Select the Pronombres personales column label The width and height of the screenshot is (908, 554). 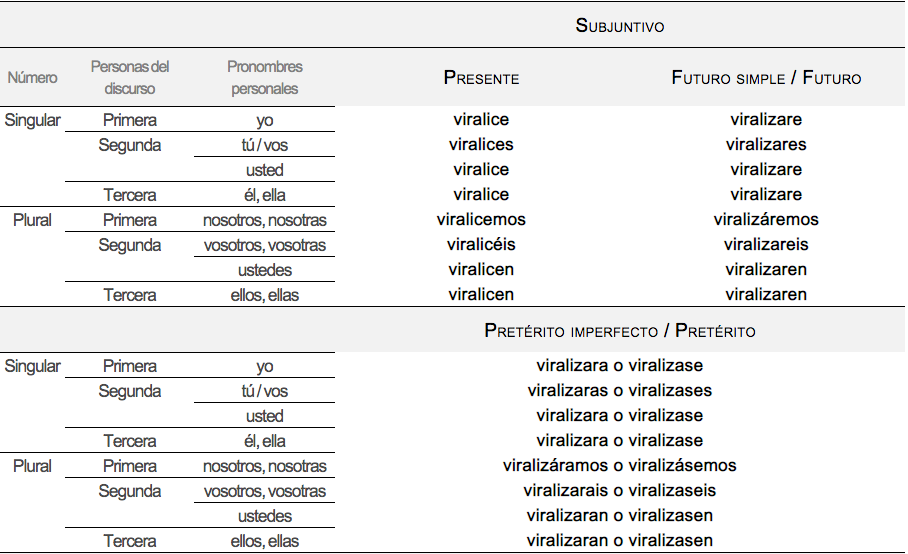[265, 77]
